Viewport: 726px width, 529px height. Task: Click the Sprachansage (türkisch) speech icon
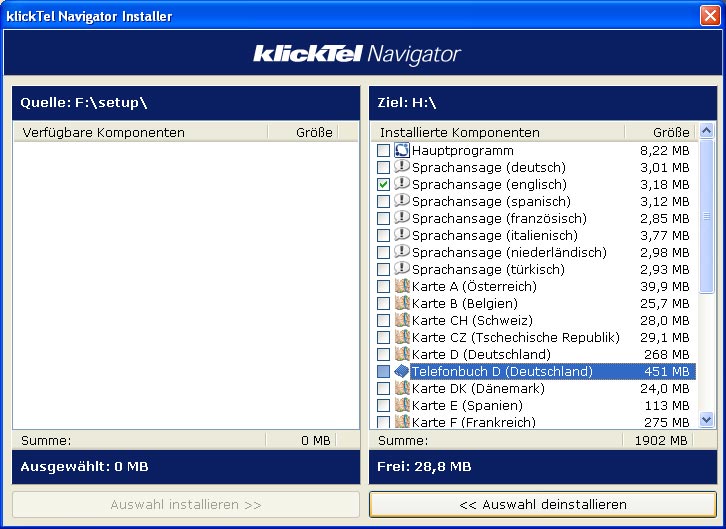(x=402, y=269)
